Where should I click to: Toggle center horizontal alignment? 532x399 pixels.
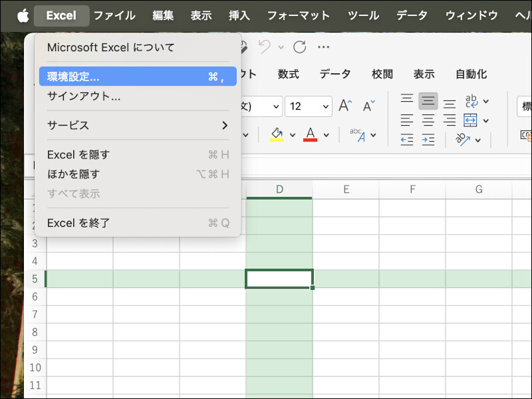coord(428,120)
